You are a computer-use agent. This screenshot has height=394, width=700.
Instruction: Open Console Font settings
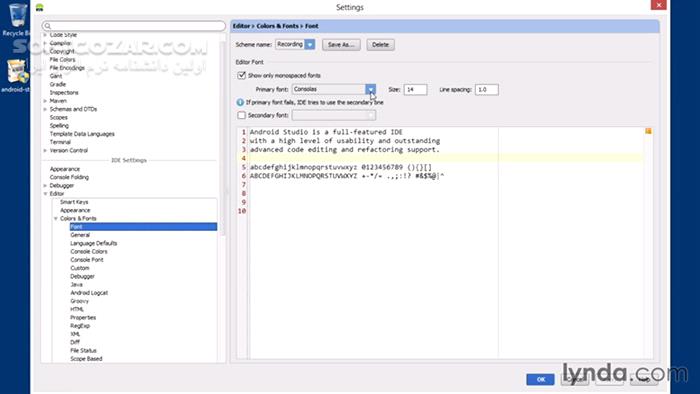pos(87,260)
